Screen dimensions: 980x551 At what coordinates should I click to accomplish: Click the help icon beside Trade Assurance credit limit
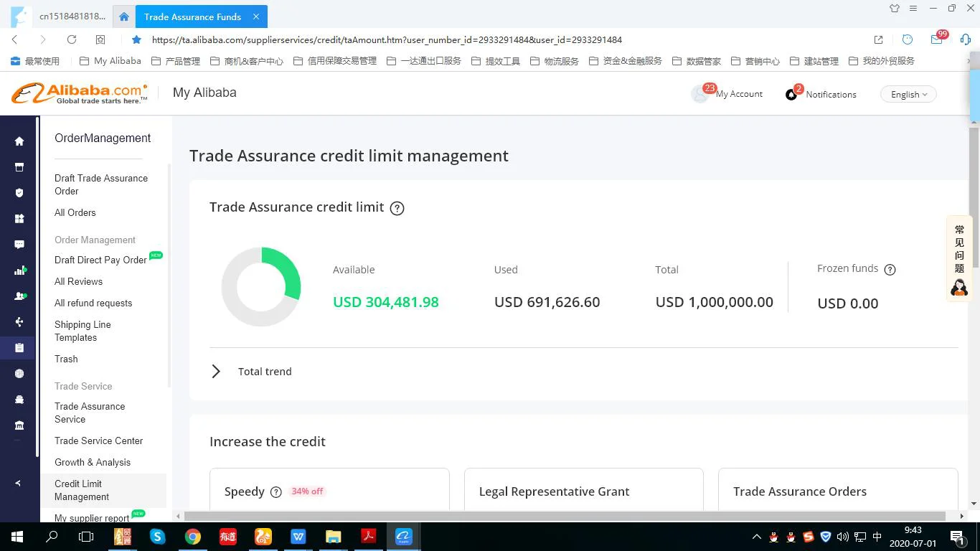click(x=397, y=208)
